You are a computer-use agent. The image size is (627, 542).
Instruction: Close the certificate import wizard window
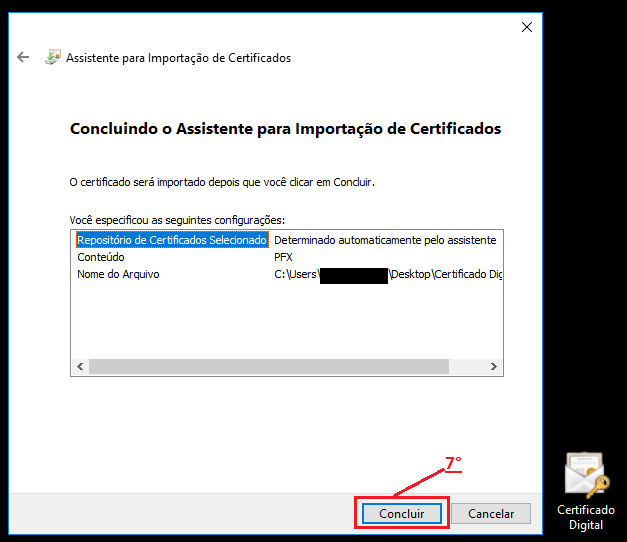click(x=527, y=27)
